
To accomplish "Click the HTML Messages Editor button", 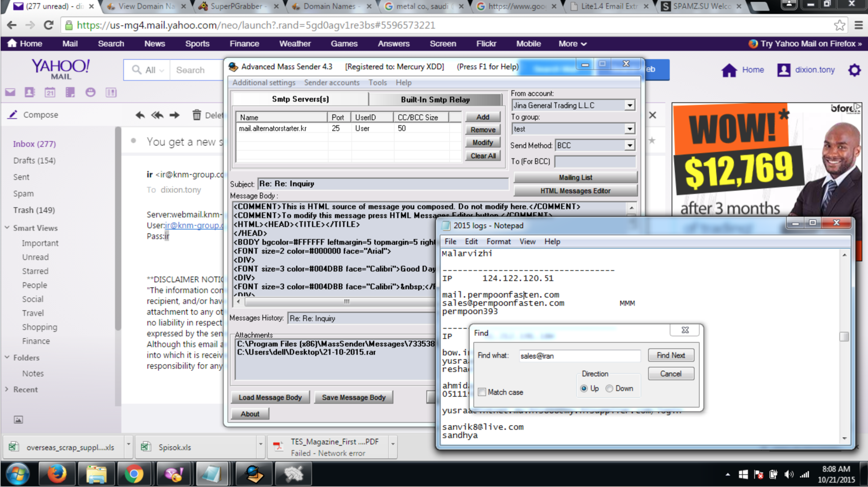I will pos(575,191).
